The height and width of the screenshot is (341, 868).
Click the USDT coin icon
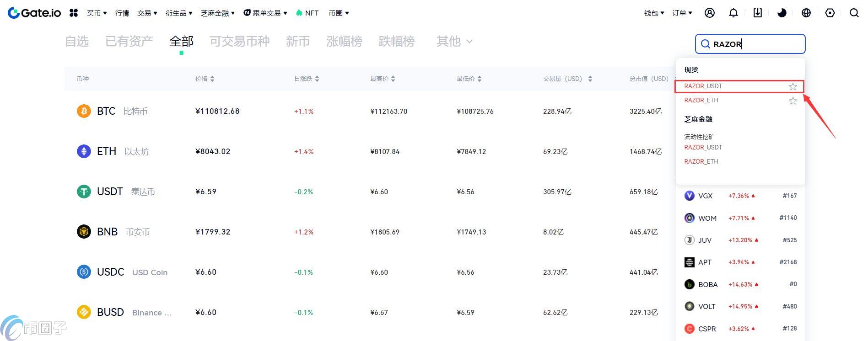pyautogui.click(x=84, y=192)
